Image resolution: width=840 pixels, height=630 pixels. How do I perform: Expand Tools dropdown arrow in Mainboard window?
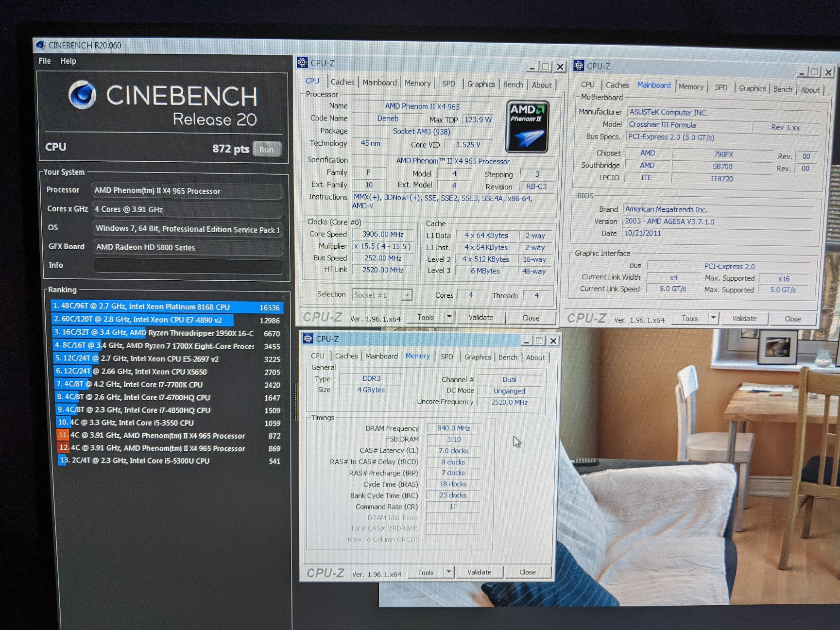[713, 319]
